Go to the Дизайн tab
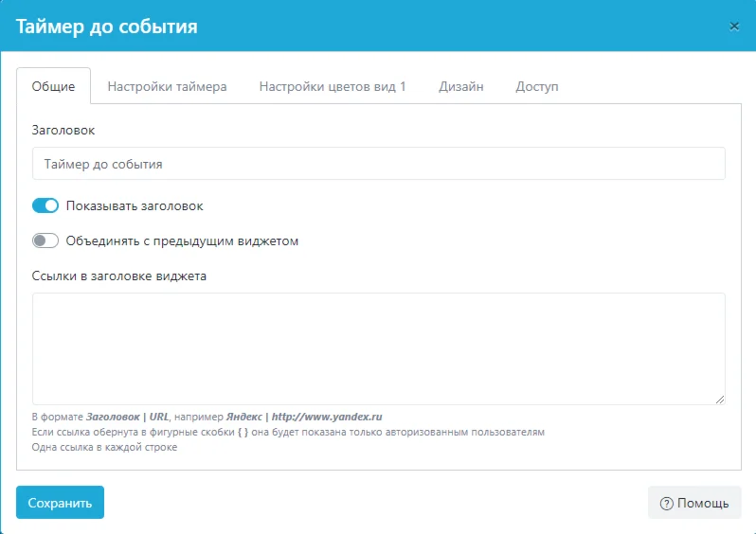 pyautogui.click(x=461, y=86)
